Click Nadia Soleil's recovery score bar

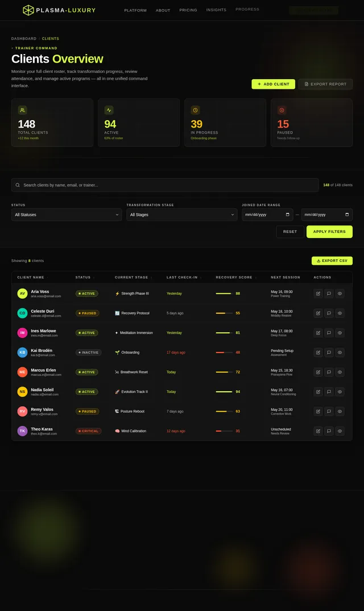click(224, 392)
